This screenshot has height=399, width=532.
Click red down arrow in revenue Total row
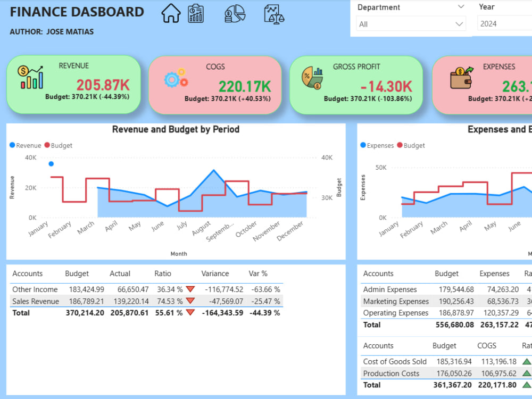pos(190,312)
